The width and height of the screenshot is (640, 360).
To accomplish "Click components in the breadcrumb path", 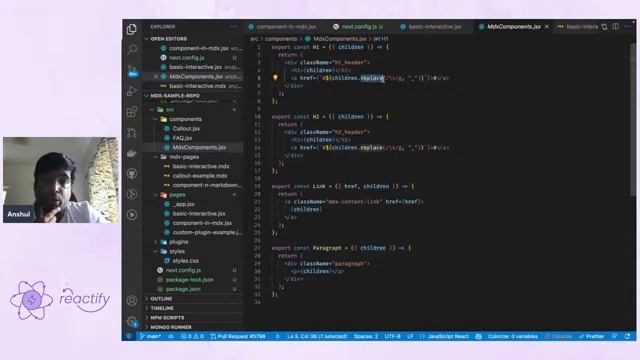I will [x=281, y=39].
